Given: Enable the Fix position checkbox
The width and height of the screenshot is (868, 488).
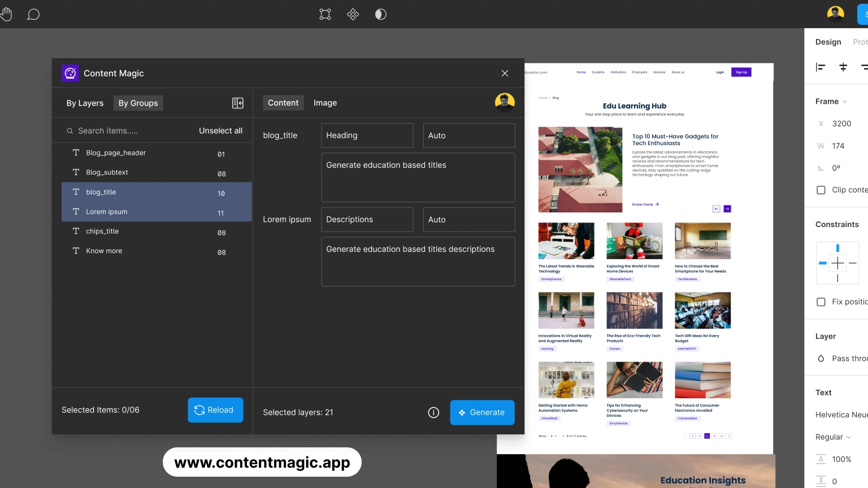Looking at the screenshot, I should [x=821, y=302].
